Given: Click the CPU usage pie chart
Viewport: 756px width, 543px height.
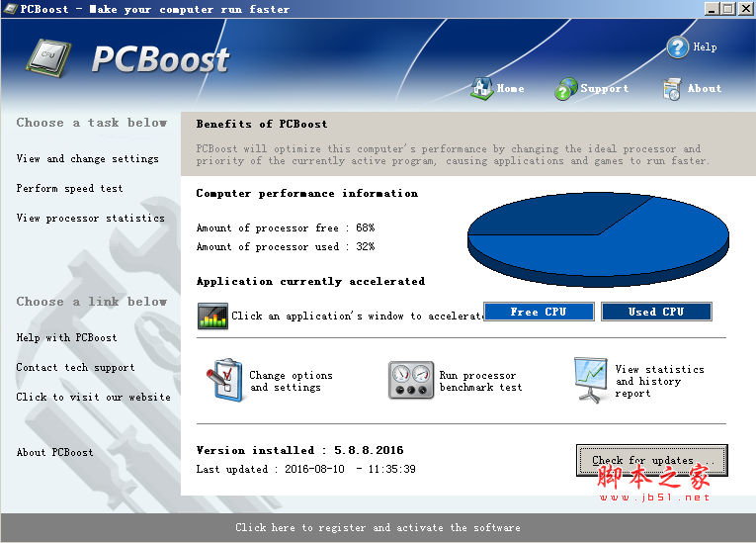Looking at the screenshot, I should coord(598,240).
